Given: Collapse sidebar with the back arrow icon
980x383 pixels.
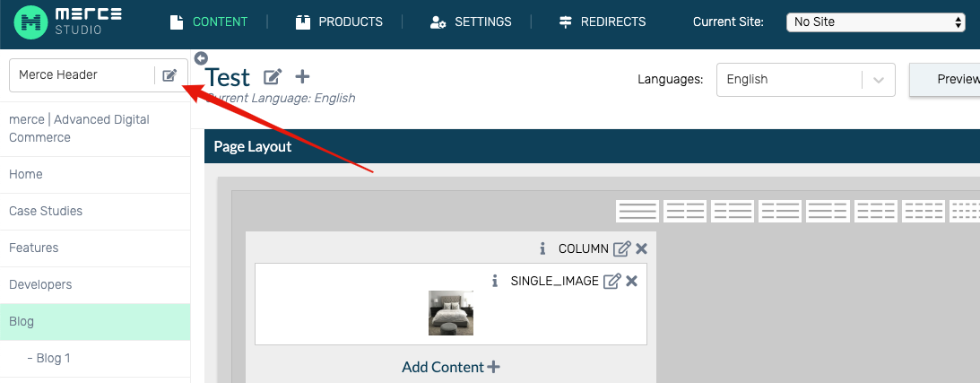Looking at the screenshot, I should coord(201,58).
